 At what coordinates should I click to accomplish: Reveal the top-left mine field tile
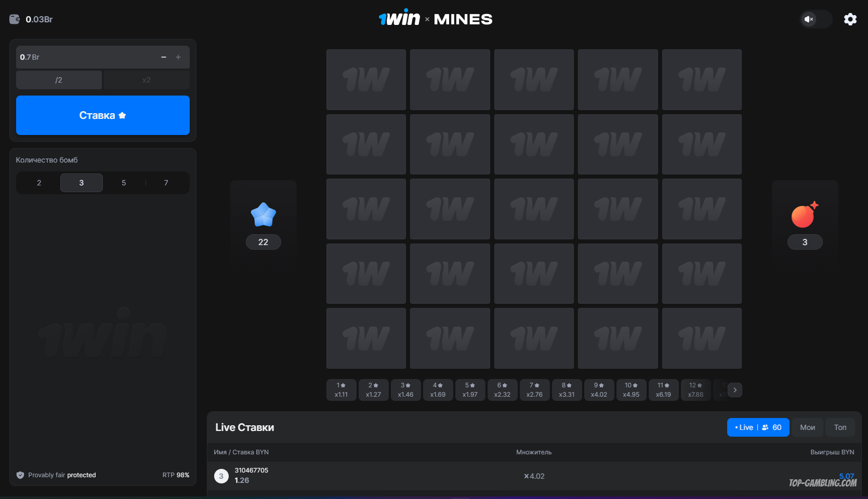[366, 79]
